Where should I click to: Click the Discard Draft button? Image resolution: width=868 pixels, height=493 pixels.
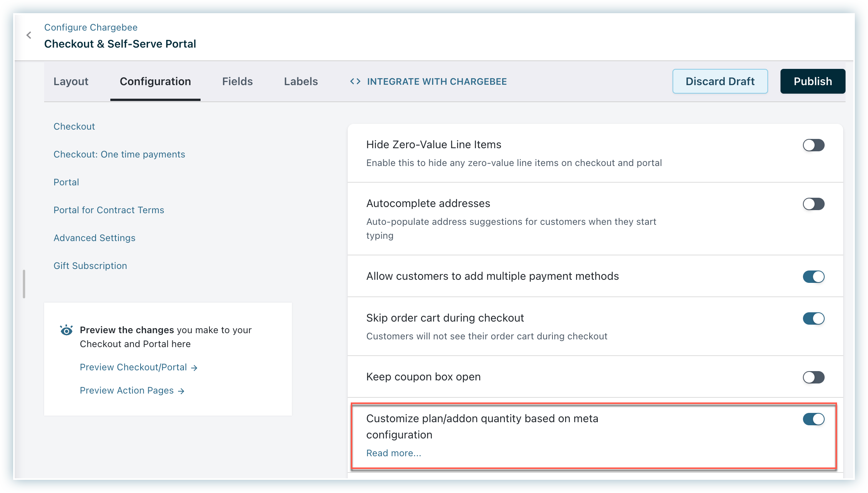tap(720, 81)
